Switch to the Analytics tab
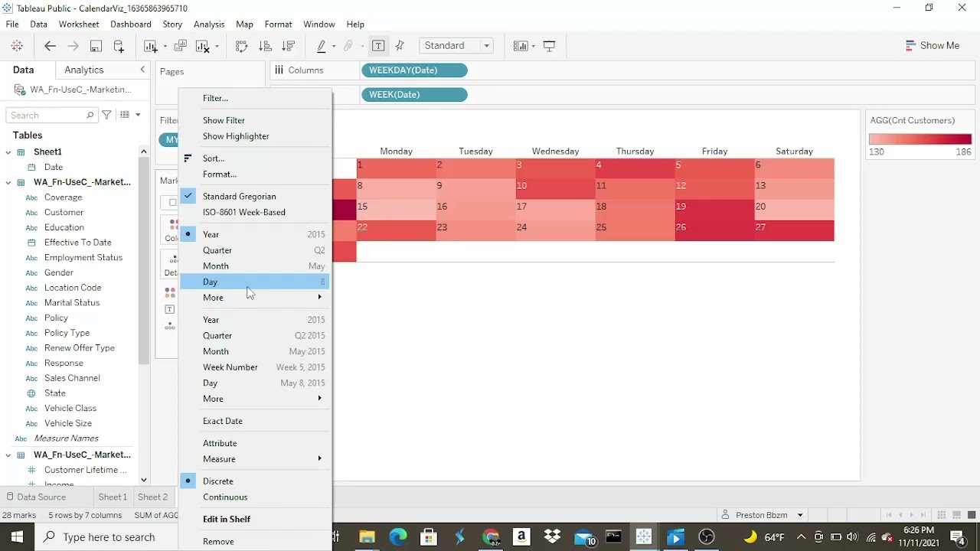The width and height of the screenshot is (980, 551). point(84,70)
